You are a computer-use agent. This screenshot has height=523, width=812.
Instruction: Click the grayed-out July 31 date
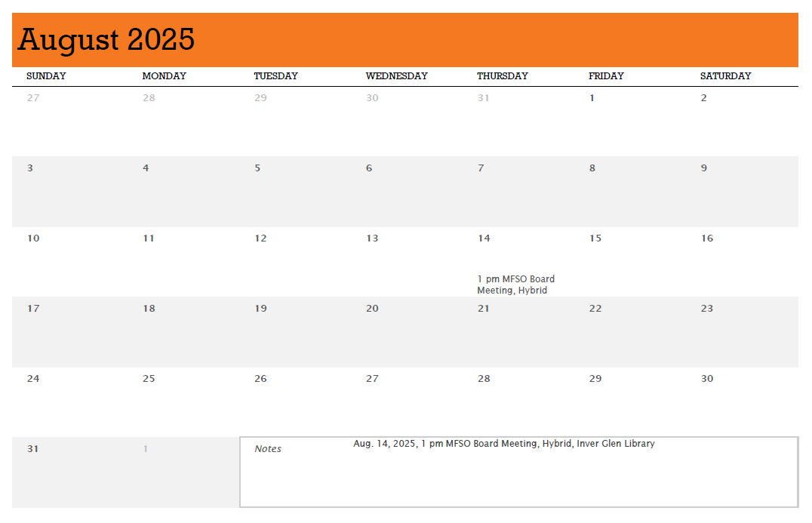pyautogui.click(x=483, y=98)
